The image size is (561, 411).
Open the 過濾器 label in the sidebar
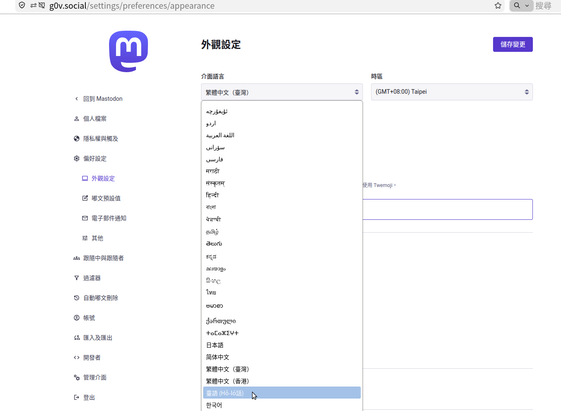point(92,278)
